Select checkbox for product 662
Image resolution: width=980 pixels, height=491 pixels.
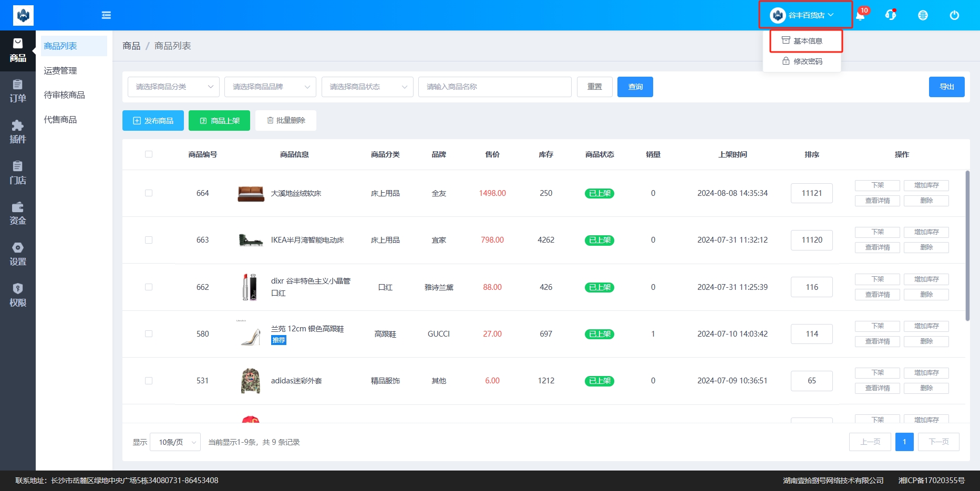(149, 287)
